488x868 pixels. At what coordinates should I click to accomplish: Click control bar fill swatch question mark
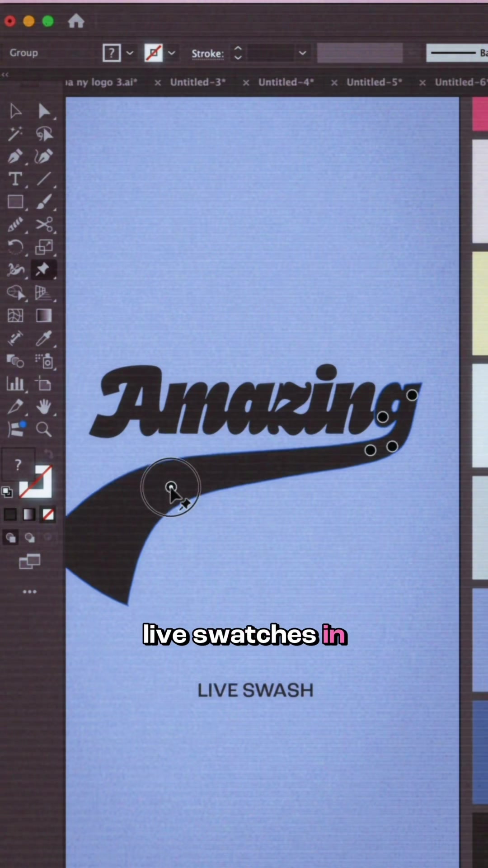coord(112,53)
